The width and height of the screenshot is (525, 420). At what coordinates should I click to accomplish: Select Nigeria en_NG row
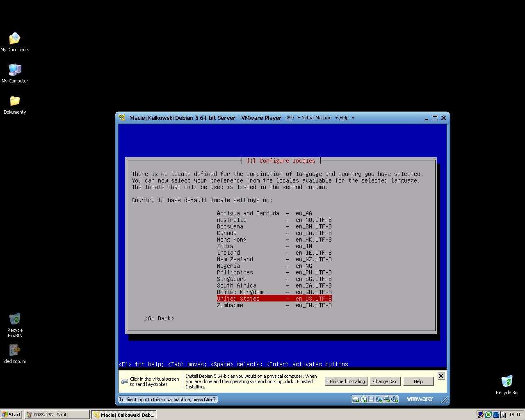pyautogui.click(x=274, y=266)
